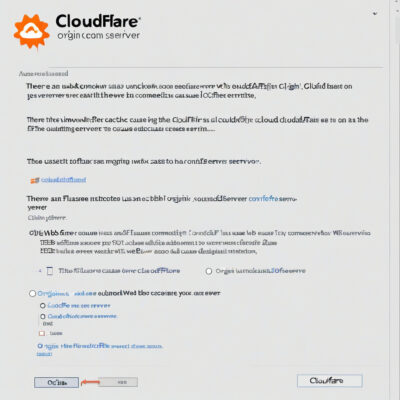The width and height of the screenshot is (400, 400).
Task: Click the tiny underlined link below the Origin link
Action: [x=44, y=354]
